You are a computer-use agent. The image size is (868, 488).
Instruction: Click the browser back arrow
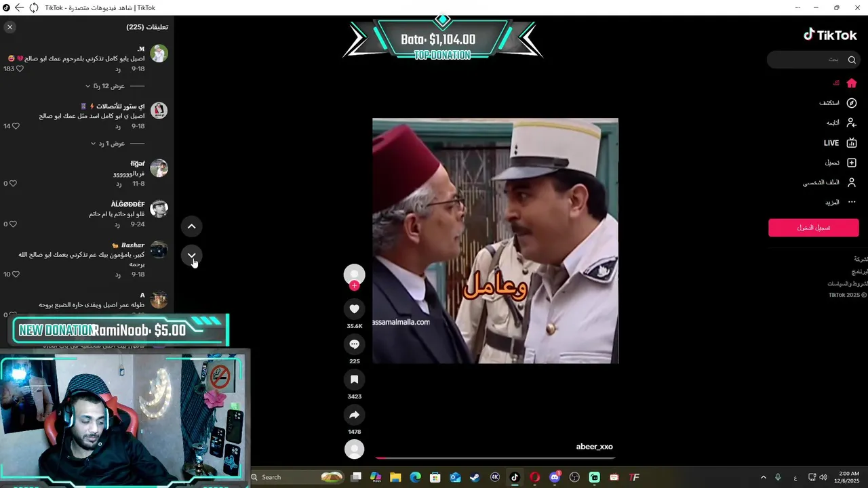(x=19, y=7)
